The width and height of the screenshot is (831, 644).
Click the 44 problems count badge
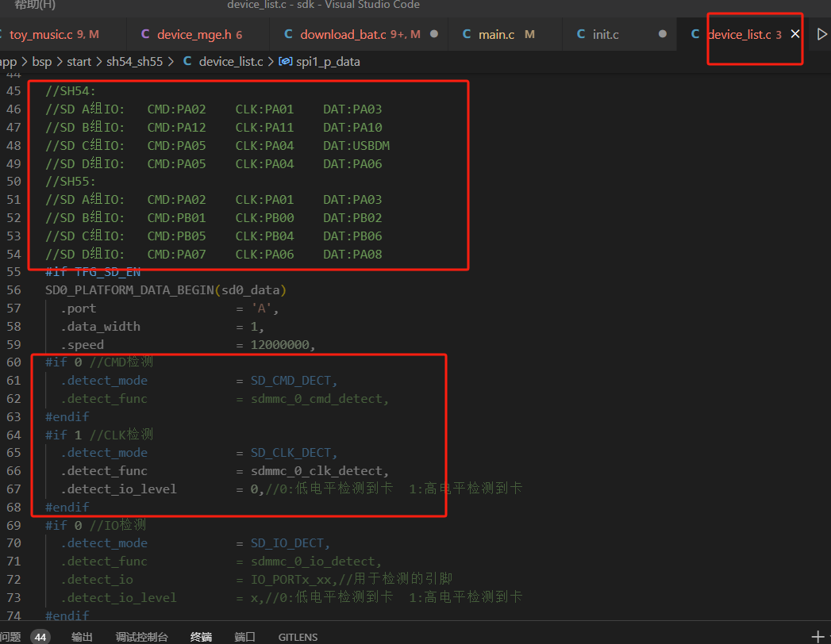click(40, 637)
